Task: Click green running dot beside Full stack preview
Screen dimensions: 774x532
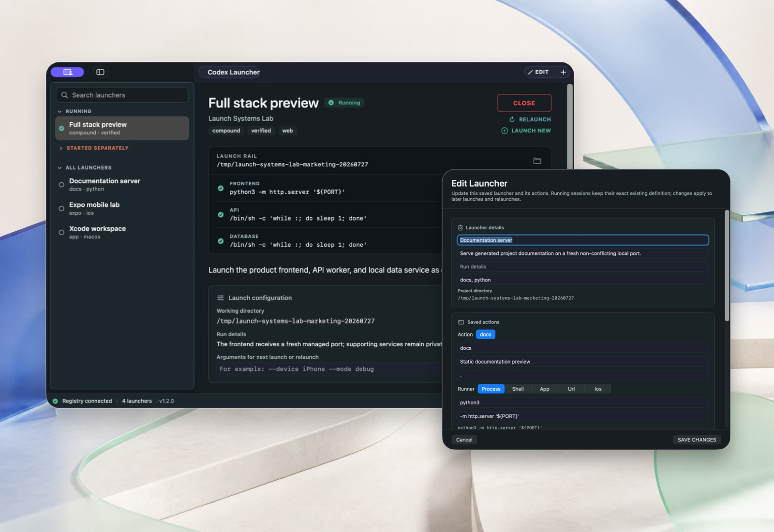Action: coord(61,128)
